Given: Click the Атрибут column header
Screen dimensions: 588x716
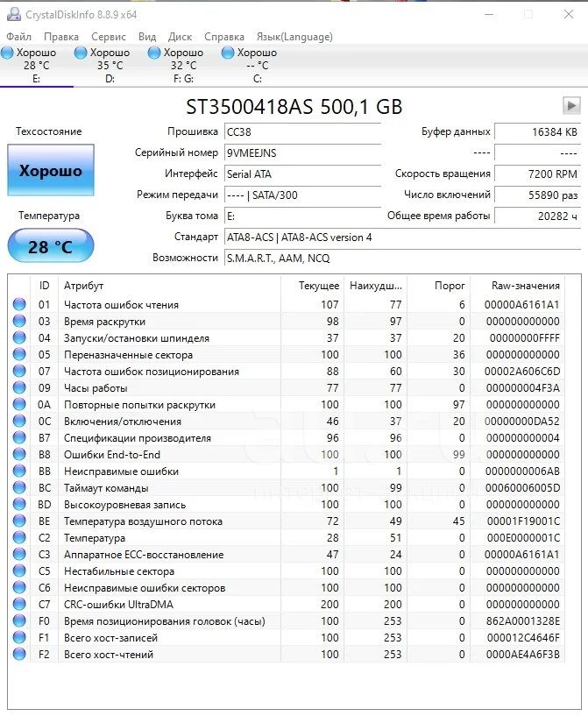Looking at the screenshot, I should click(x=169, y=286).
